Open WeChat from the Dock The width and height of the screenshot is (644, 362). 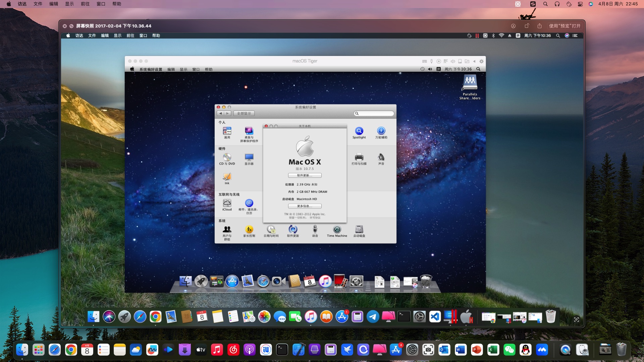click(x=509, y=350)
